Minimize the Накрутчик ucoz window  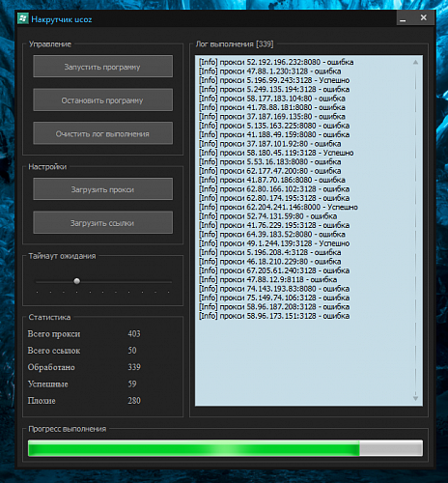(x=403, y=18)
